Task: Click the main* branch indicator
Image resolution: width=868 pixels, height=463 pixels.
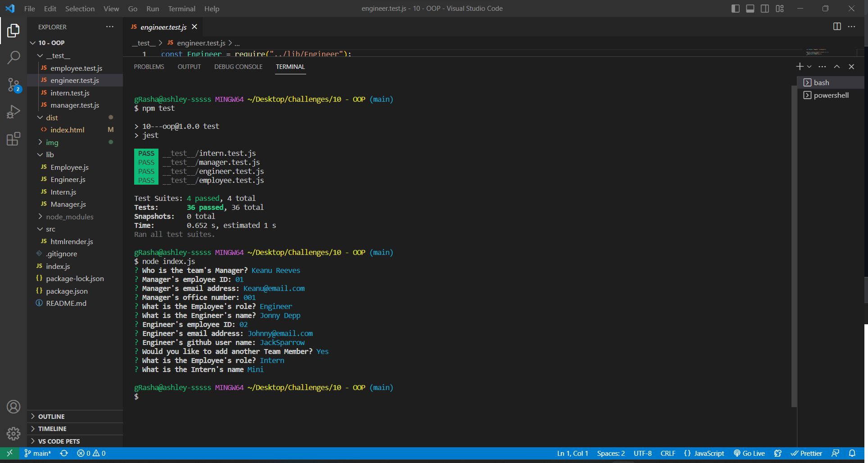Action: pyautogui.click(x=38, y=453)
